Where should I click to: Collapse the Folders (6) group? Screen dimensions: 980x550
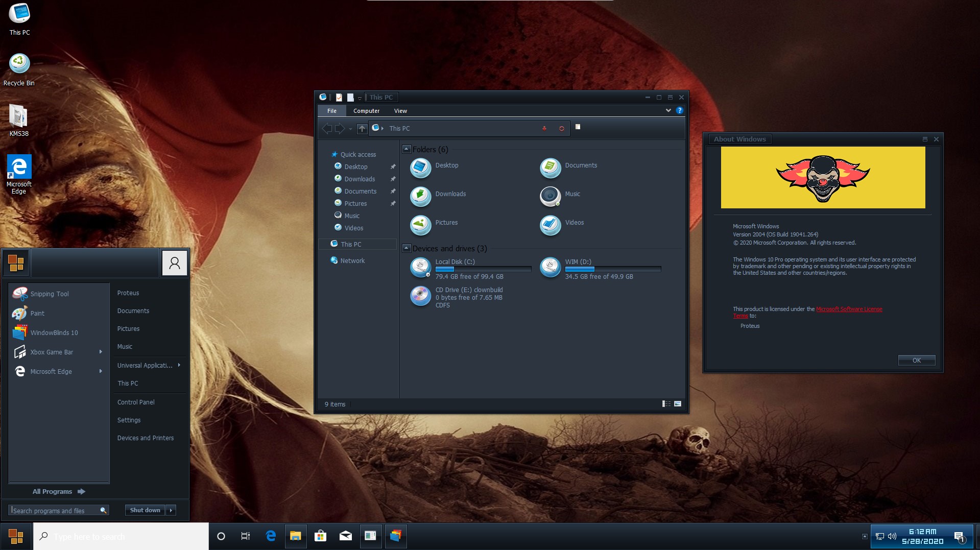pos(407,149)
